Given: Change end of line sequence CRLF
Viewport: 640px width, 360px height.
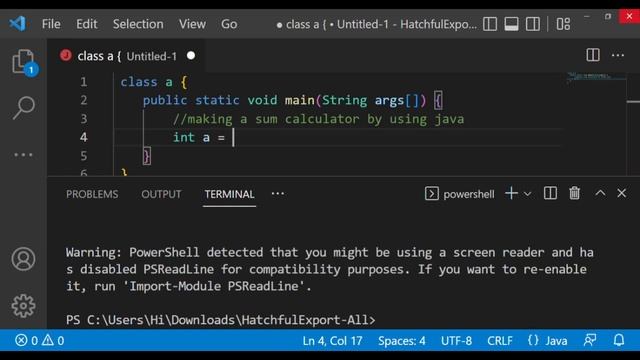Looking at the screenshot, I should coord(500,341).
